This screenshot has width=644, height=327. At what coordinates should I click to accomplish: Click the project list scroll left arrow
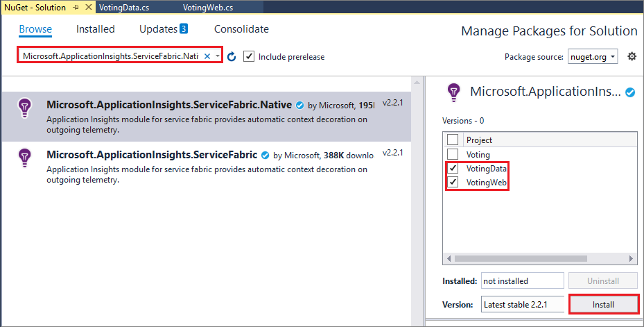pyautogui.click(x=449, y=259)
